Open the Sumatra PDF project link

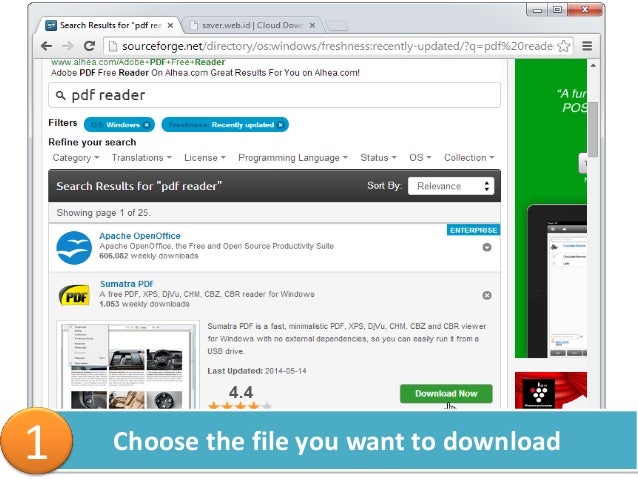tap(127, 284)
